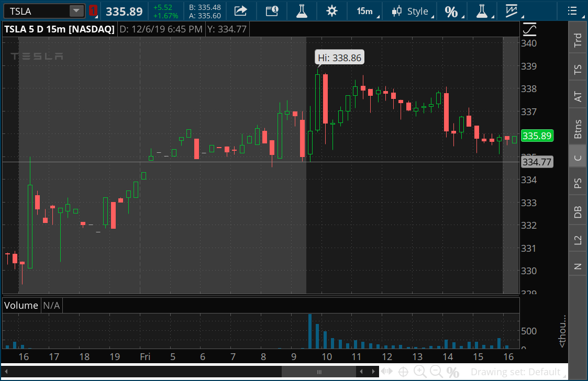Click the red symbol link number 1
588x381 pixels.
point(93,11)
